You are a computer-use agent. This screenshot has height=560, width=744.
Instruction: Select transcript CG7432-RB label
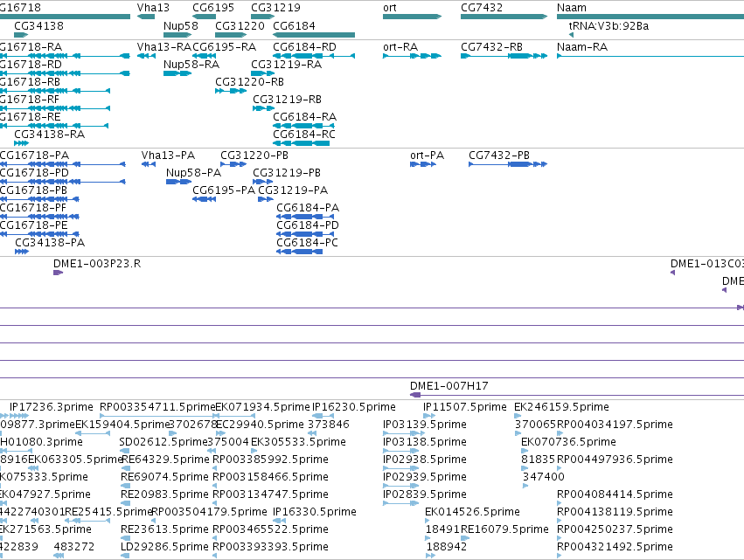click(491, 47)
